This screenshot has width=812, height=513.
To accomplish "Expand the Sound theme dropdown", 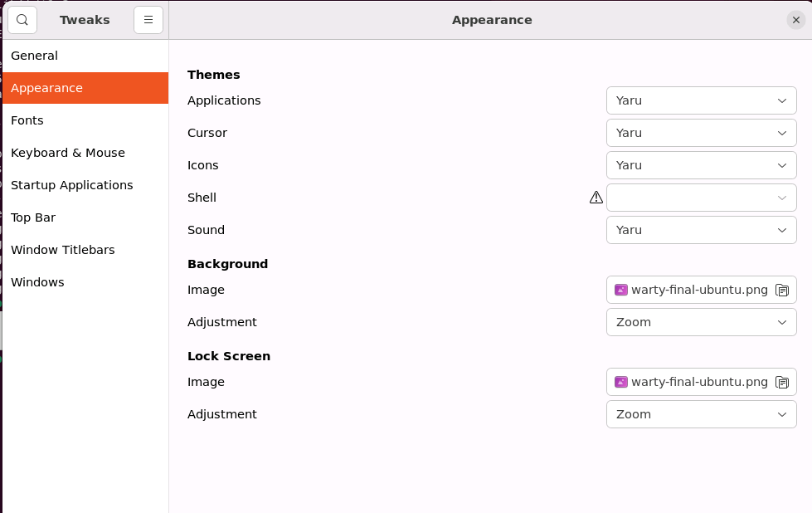I will [701, 230].
